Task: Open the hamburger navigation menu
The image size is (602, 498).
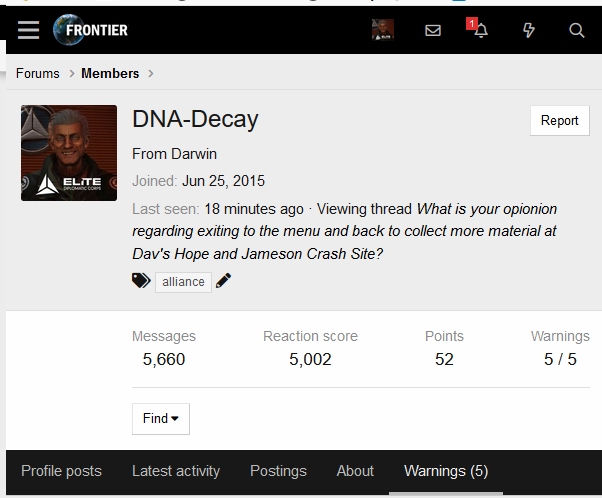Action: [28, 30]
